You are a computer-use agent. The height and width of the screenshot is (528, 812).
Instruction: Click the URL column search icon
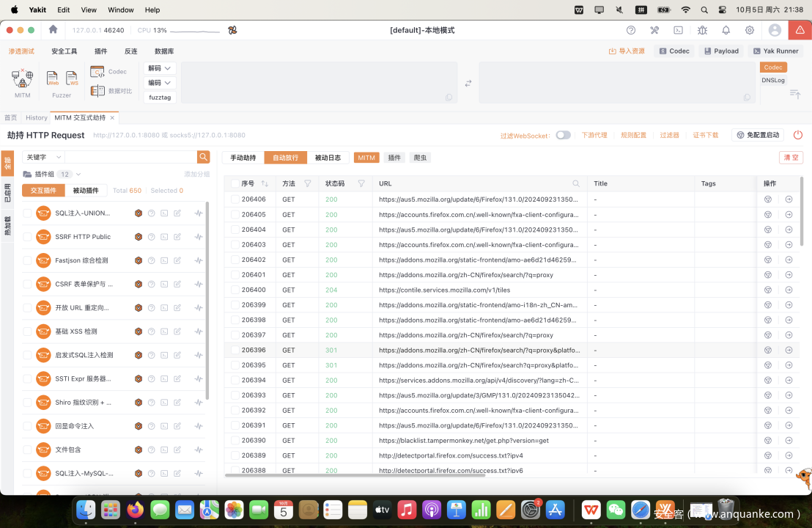(576, 183)
